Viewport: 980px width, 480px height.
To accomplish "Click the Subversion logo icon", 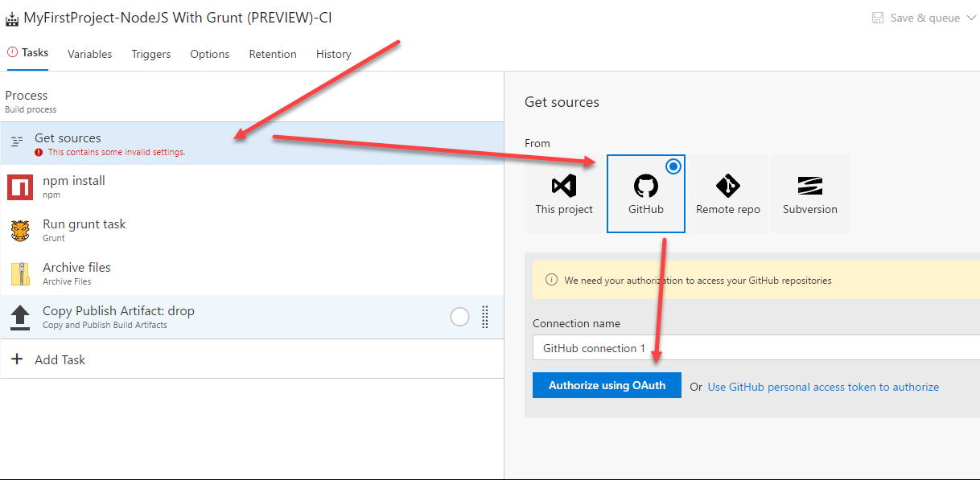I will click(809, 187).
